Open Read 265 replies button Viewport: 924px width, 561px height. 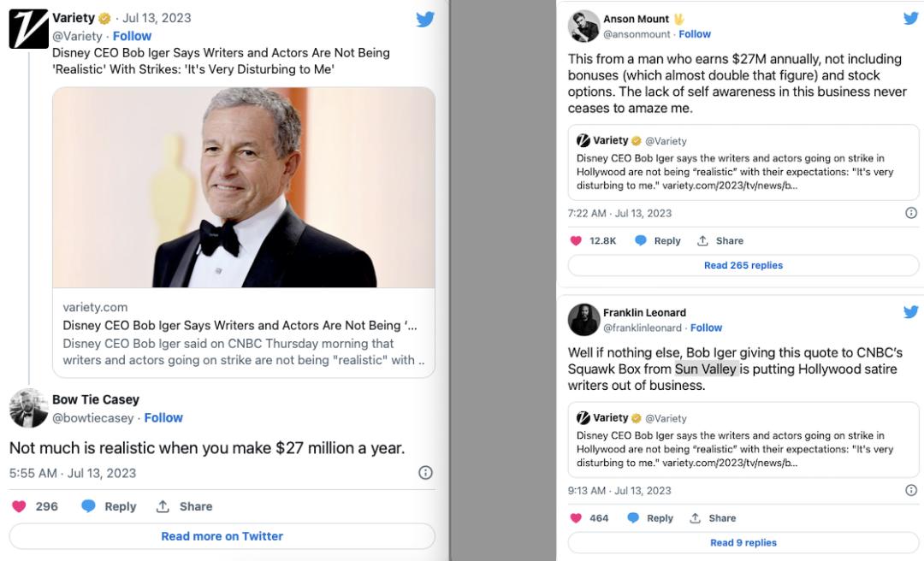pyautogui.click(x=743, y=265)
